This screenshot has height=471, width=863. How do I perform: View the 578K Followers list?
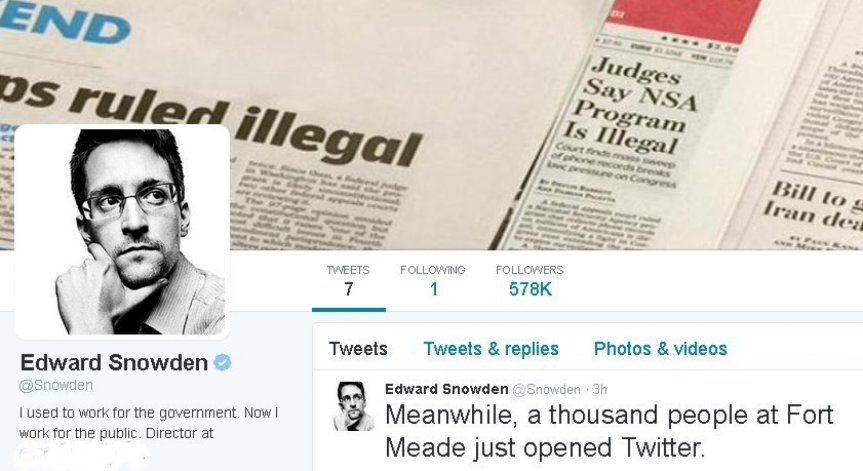click(529, 281)
